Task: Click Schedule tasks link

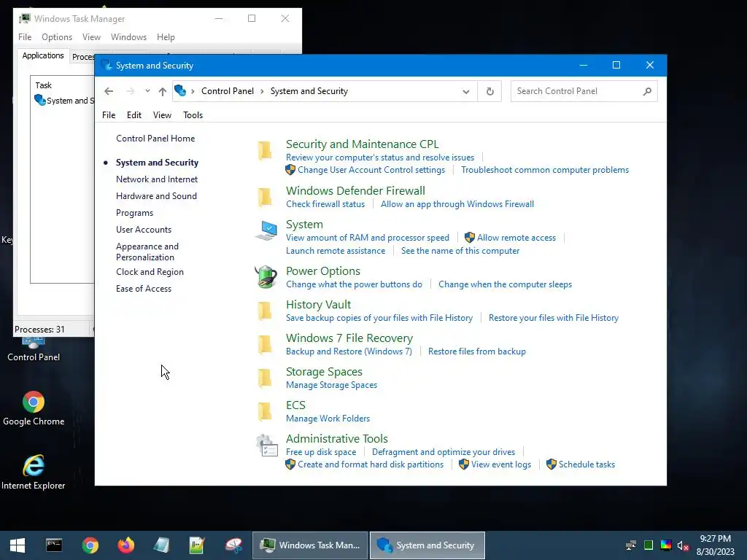Action: [x=587, y=464]
